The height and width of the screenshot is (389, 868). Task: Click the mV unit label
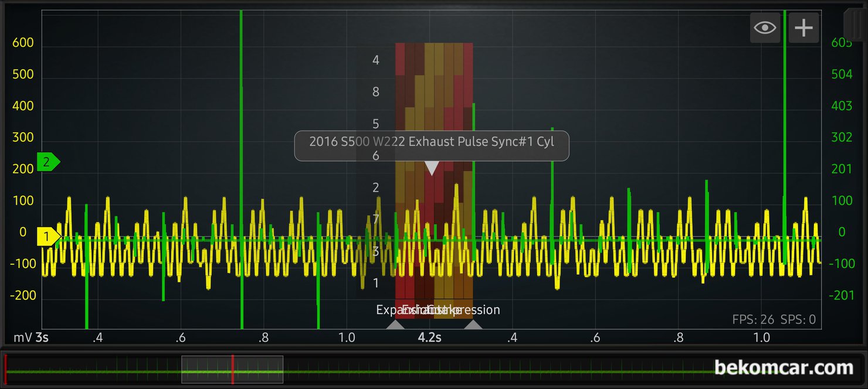point(22,338)
